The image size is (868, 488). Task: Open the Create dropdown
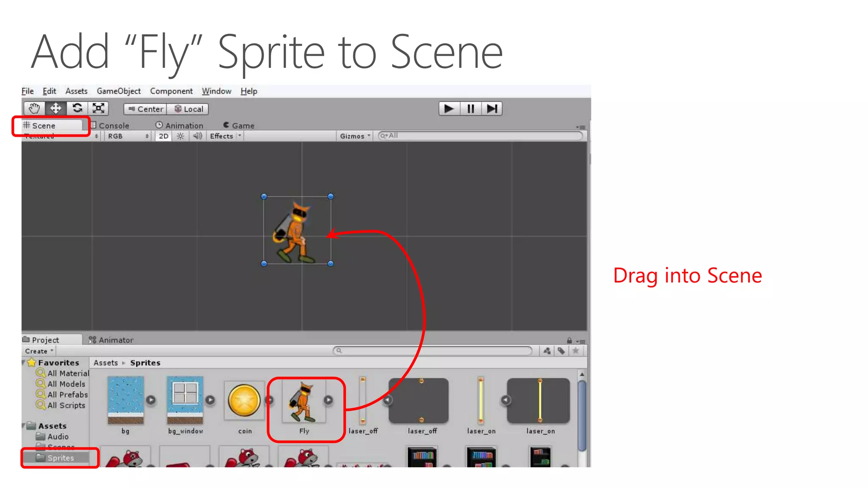pos(39,351)
